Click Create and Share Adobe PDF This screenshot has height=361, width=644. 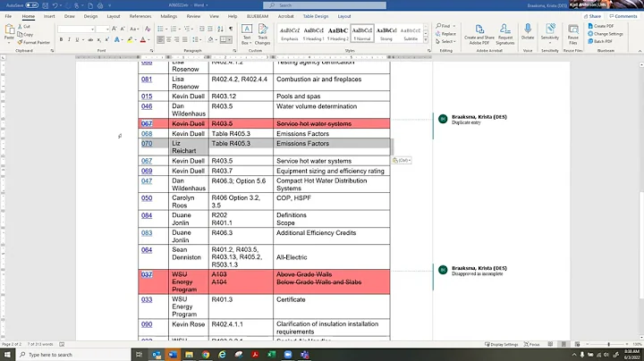[x=479, y=35]
